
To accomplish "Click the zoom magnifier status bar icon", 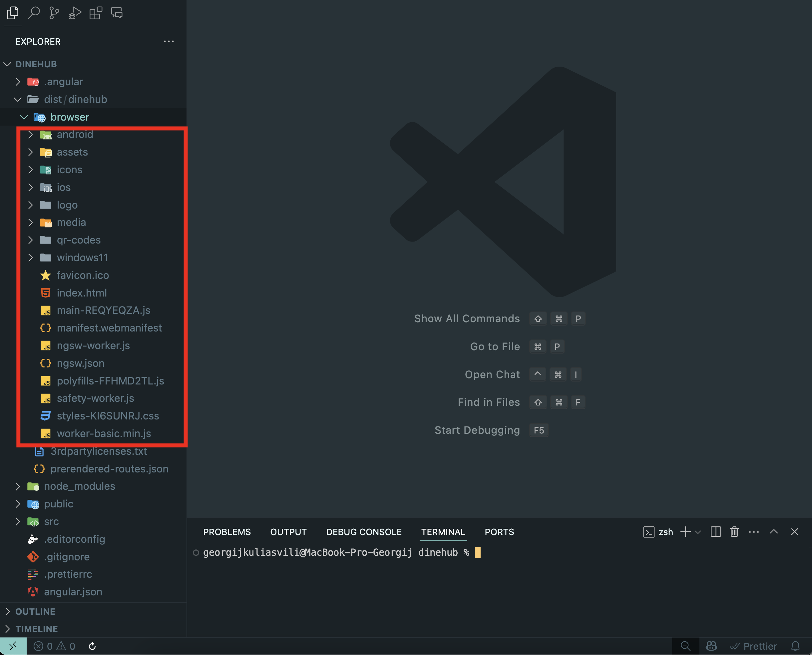I will (x=686, y=646).
